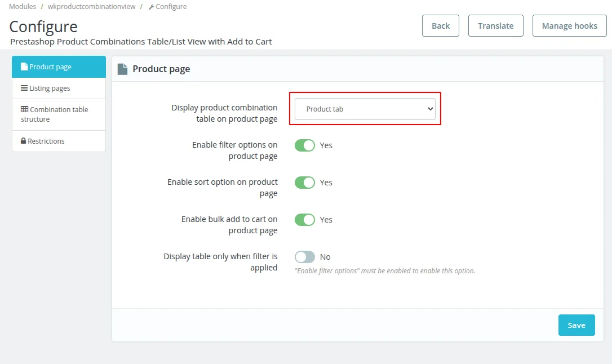612x364 pixels.
Task: Go back using the Back button
Action: [x=440, y=25]
